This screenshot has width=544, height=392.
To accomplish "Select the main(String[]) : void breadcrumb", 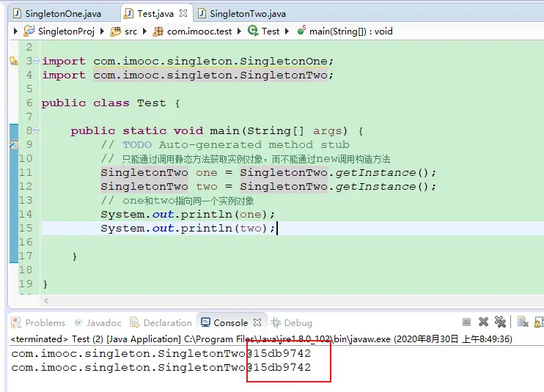I will (345, 32).
